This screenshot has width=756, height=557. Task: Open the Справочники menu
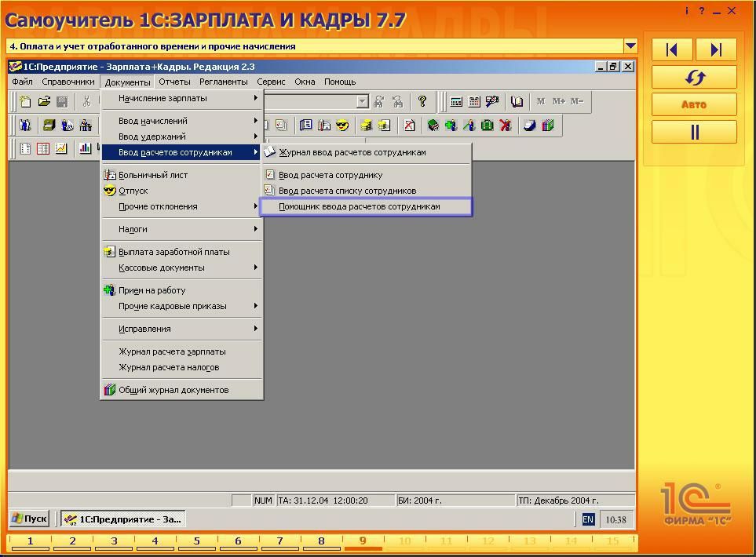click(x=68, y=82)
